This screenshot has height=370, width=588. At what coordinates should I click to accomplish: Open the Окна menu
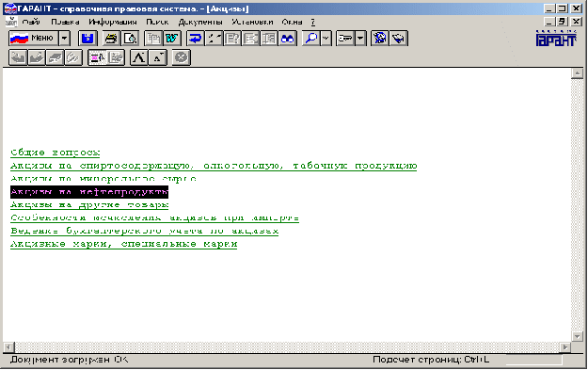(x=293, y=22)
